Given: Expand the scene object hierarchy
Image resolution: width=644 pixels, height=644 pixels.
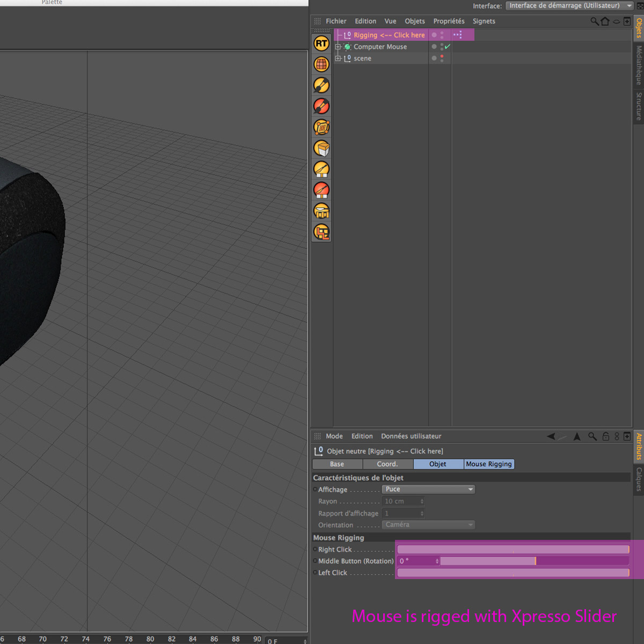Looking at the screenshot, I should tap(338, 58).
